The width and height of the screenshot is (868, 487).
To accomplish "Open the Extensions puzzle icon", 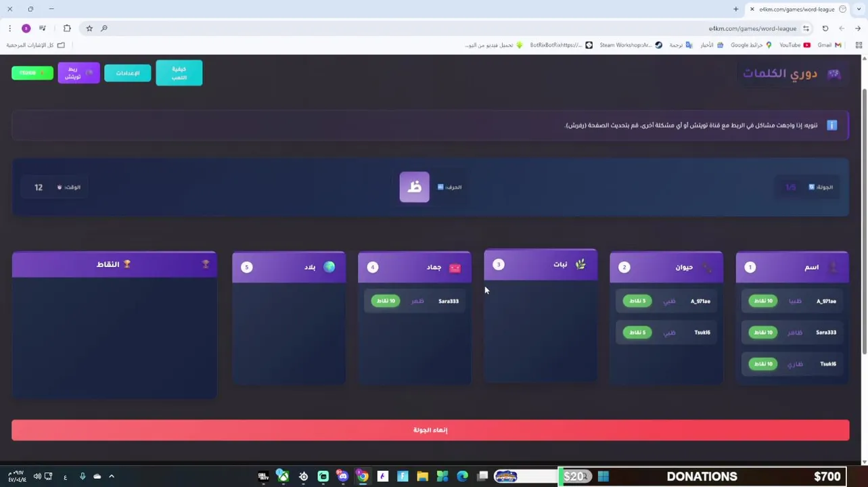I will point(67,28).
